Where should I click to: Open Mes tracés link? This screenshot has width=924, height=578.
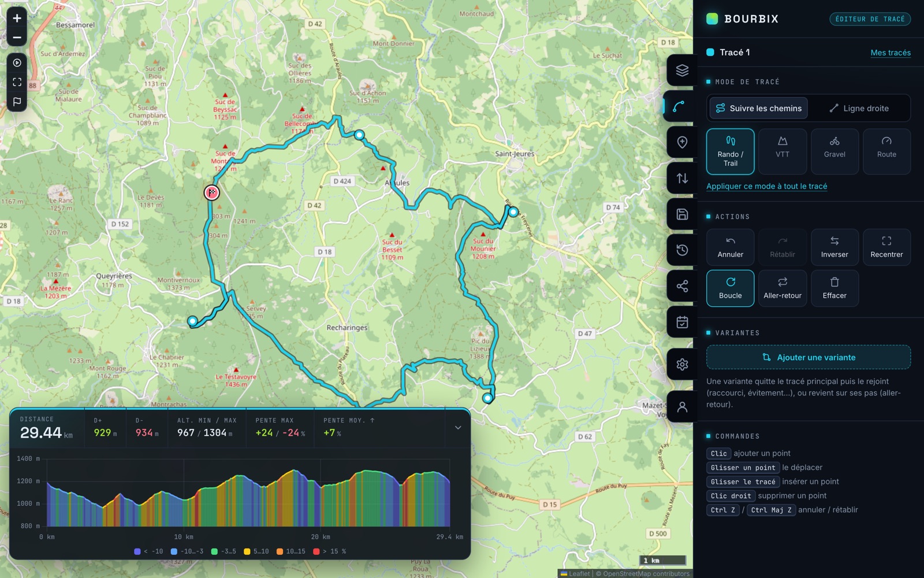[x=891, y=53]
